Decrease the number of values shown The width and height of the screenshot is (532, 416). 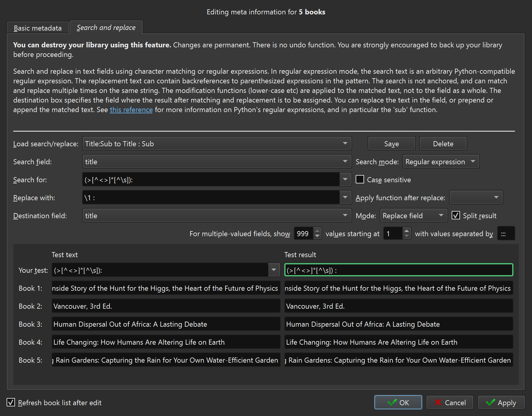tap(317, 236)
